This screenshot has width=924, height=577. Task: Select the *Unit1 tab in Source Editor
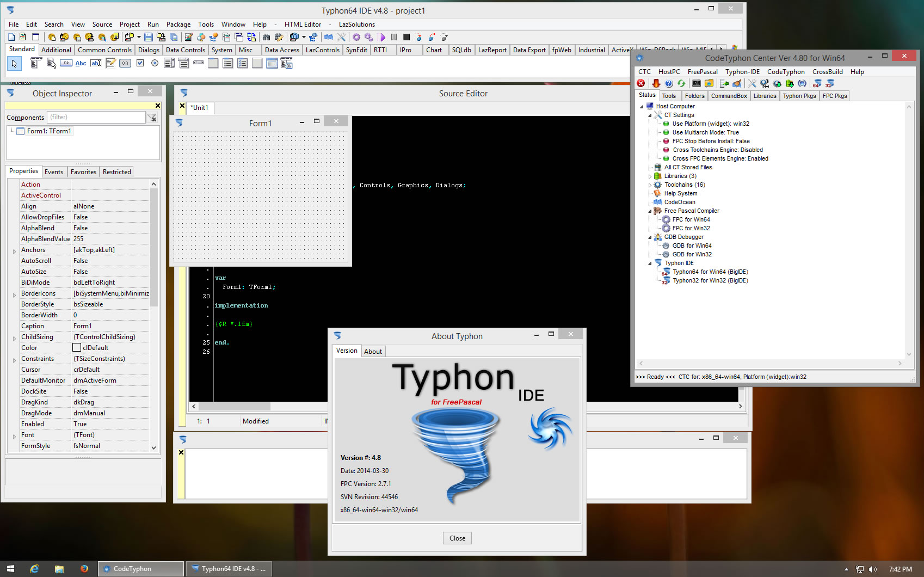(199, 108)
